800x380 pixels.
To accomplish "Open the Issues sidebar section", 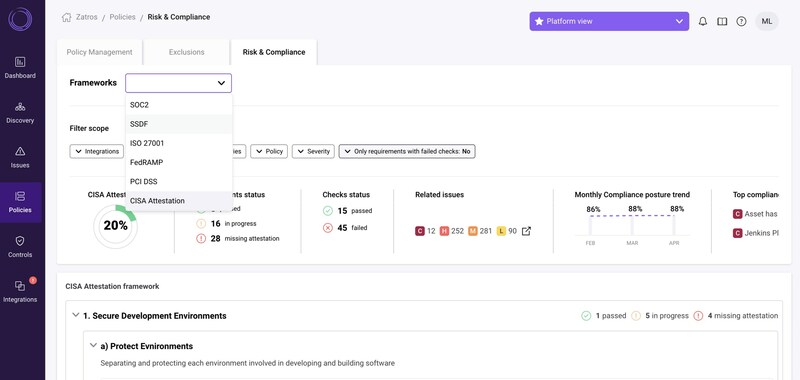I will [x=20, y=158].
